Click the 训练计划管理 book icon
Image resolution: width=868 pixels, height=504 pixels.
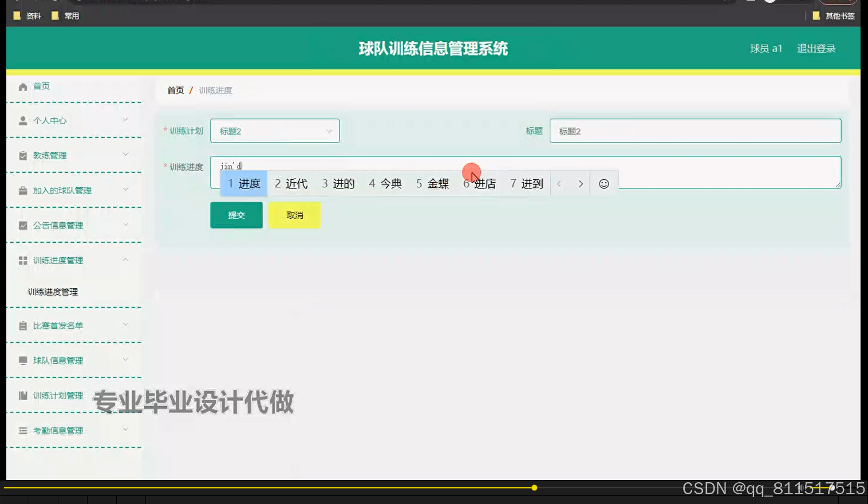[23, 395]
